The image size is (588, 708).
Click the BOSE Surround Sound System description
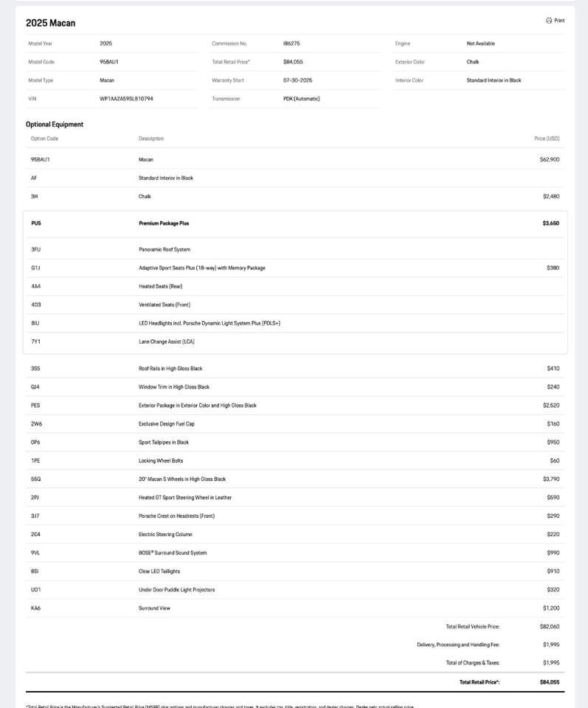[x=173, y=553]
